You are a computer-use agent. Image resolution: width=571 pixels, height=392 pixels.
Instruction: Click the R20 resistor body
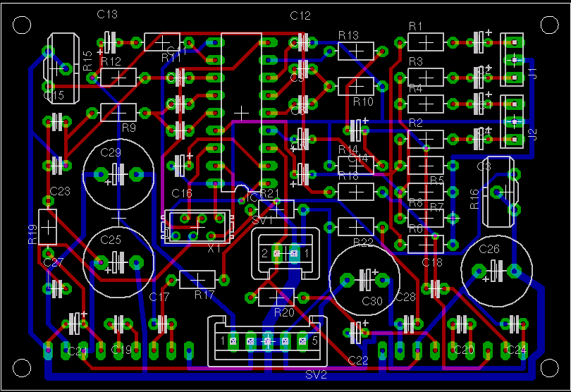[x=276, y=297]
